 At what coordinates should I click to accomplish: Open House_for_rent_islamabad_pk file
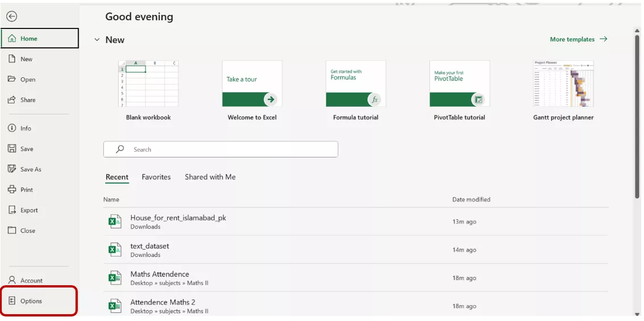point(178,218)
